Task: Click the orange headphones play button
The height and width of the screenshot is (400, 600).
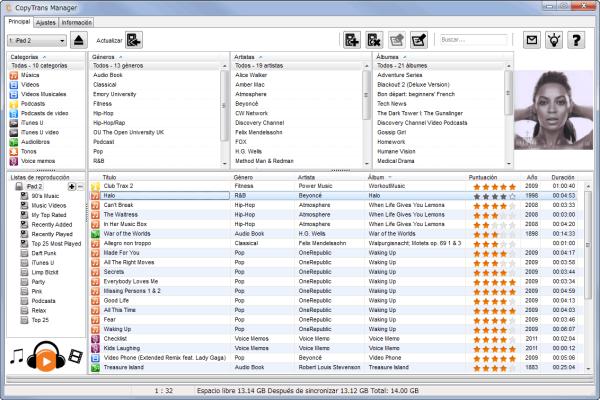Action: click(x=46, y=357)
